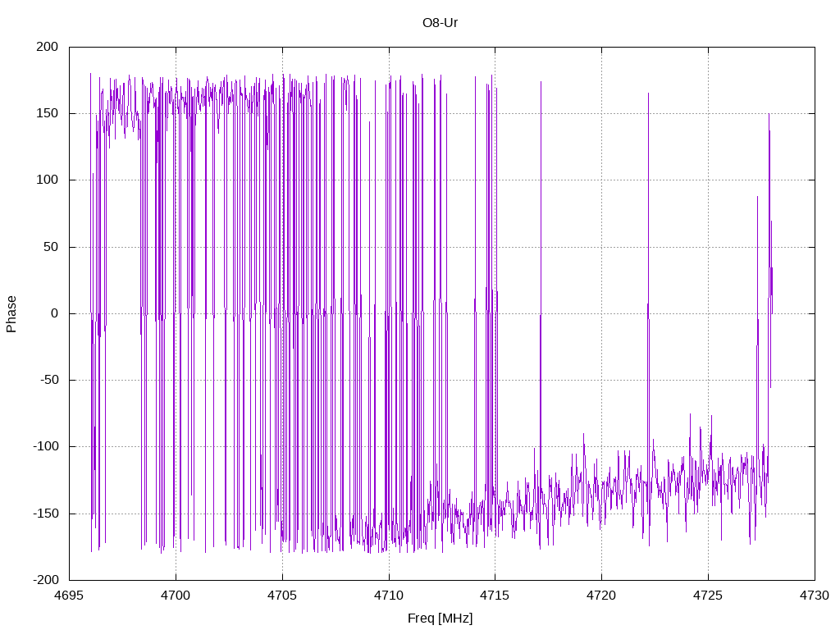Click x-axis tick label 4720

click(601, 596)
